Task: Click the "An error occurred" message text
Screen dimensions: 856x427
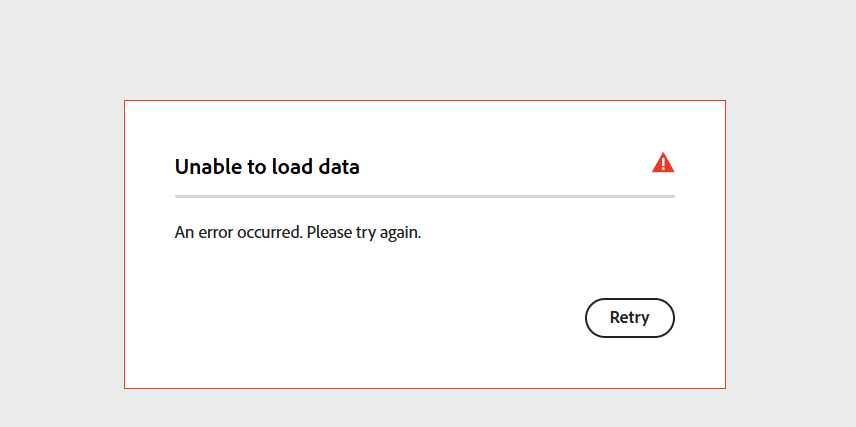Action: tap(298, 233)
